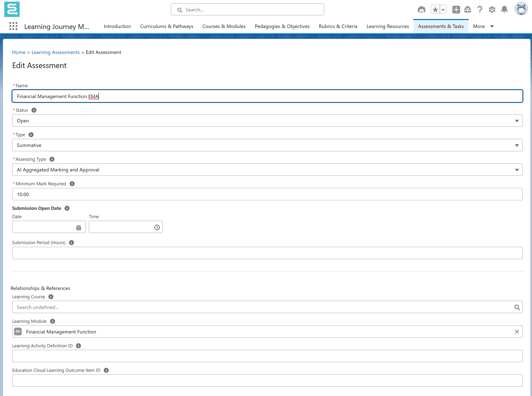Click the Favorites star icon

click(x=435, y=10)
